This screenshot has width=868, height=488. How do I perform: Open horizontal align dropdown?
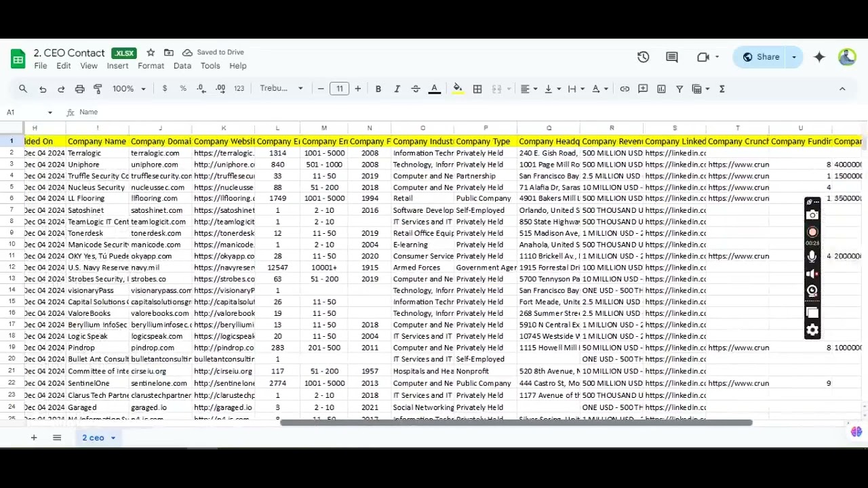[529, 89]
